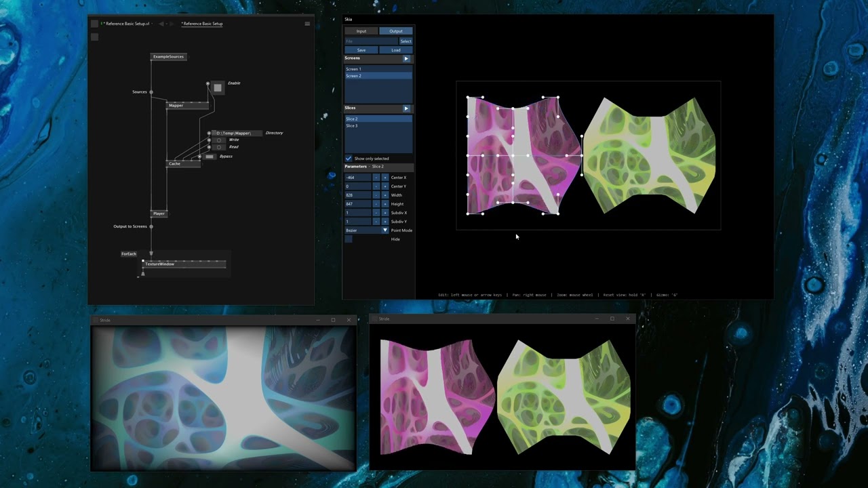Switch to the Output tab

tap(395, 31)
